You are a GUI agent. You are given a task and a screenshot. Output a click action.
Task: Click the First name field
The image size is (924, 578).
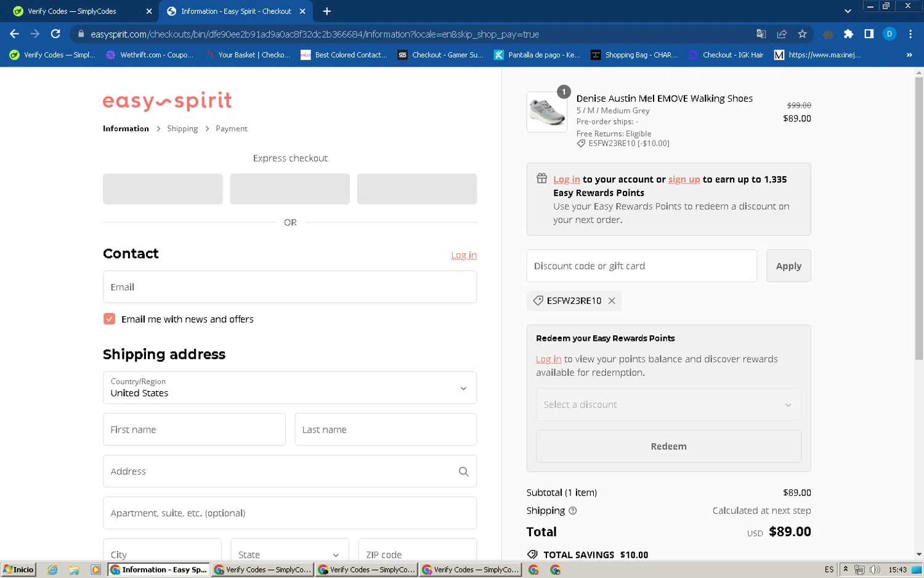(x=194, y=429)
